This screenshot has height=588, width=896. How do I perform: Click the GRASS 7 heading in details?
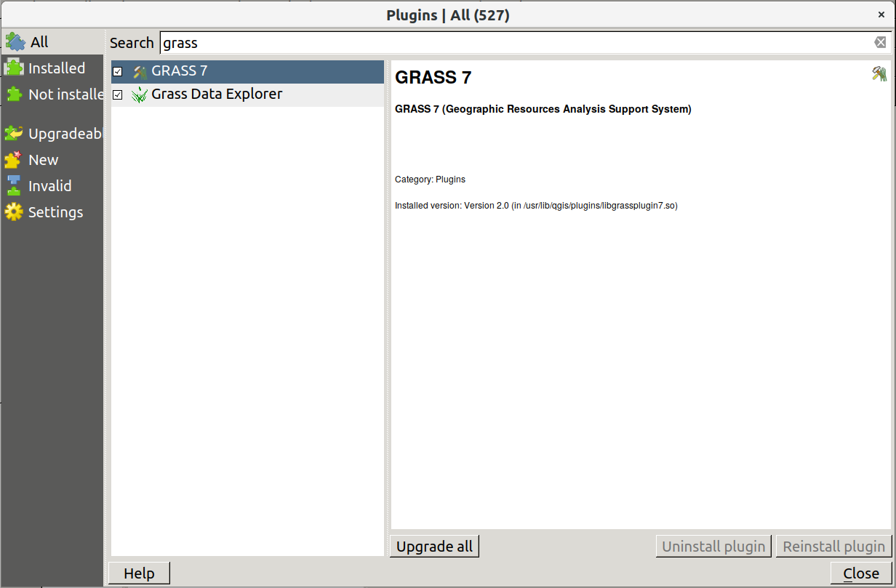pos(433,77)
